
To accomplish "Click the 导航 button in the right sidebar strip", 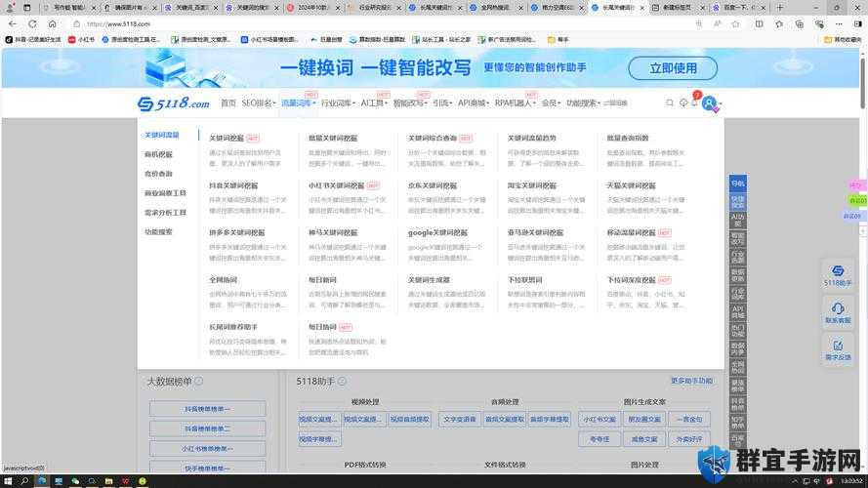I will pos(737,183).
